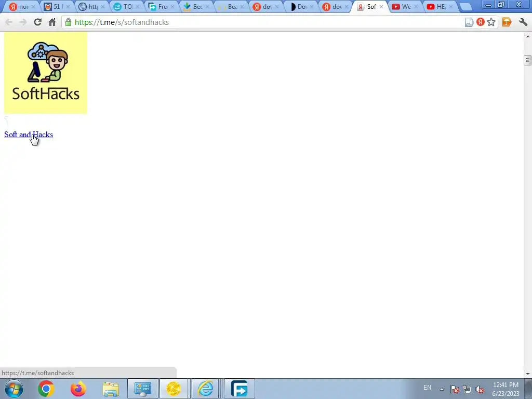Viewport: 532px width, 399px height.
Task: Click the page icon in address bar
Action: [x=469, y=22]
